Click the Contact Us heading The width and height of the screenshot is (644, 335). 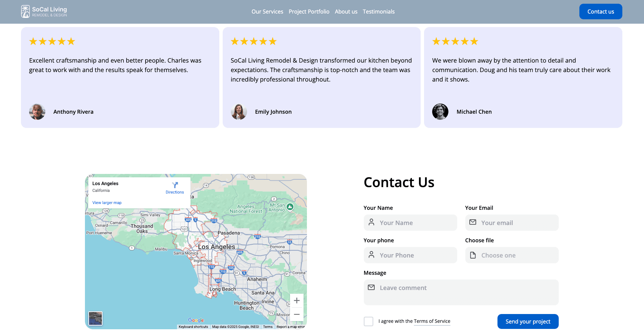(399, 182)
